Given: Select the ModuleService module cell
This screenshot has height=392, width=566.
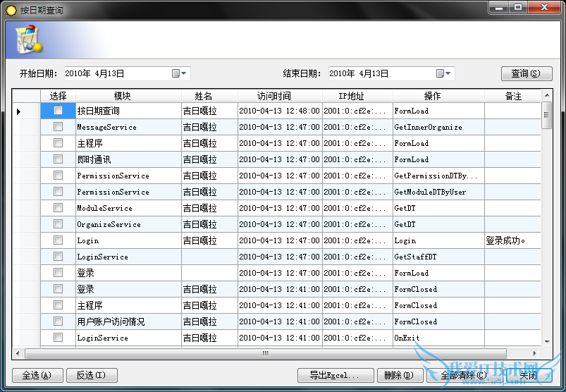Looking at the screenshot, I should click(x=128, y=208).
